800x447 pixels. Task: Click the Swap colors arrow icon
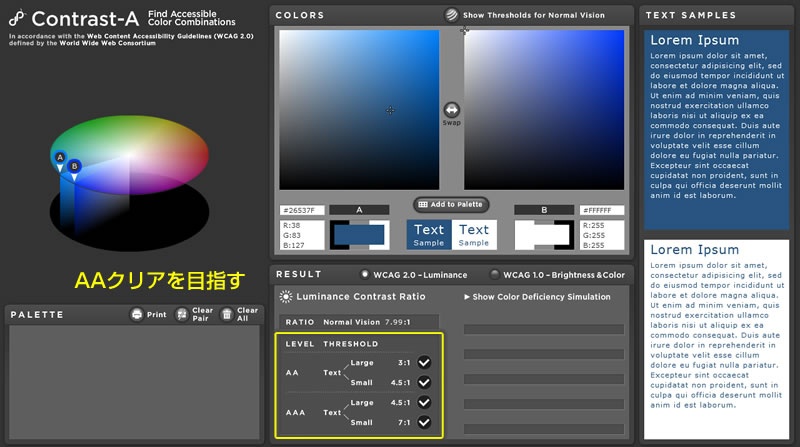[x=451, y=110]
